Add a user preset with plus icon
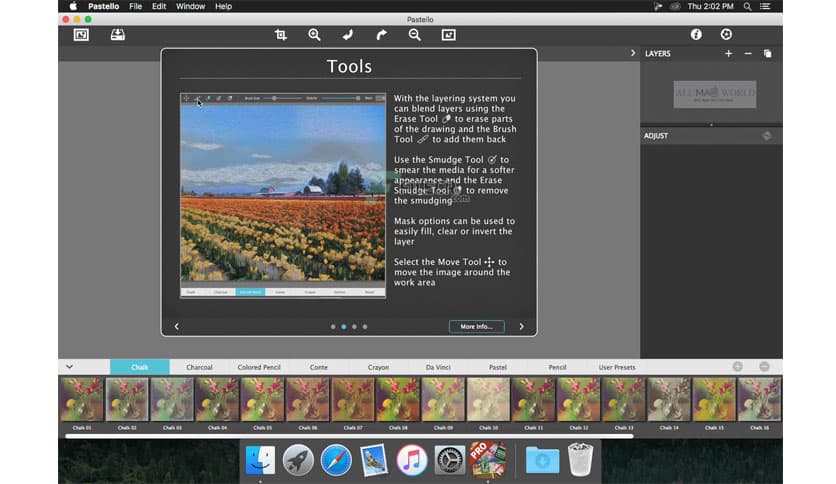 [x=738, y=367]
